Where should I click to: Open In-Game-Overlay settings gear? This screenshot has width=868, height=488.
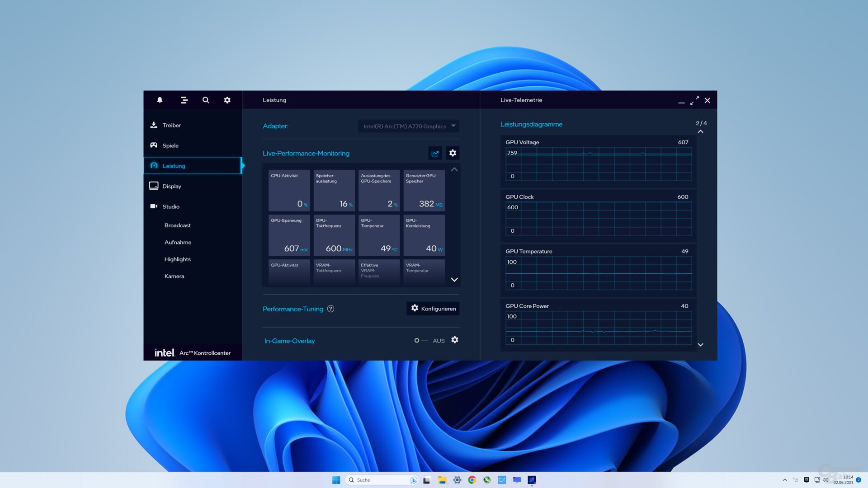coord(455,340)
